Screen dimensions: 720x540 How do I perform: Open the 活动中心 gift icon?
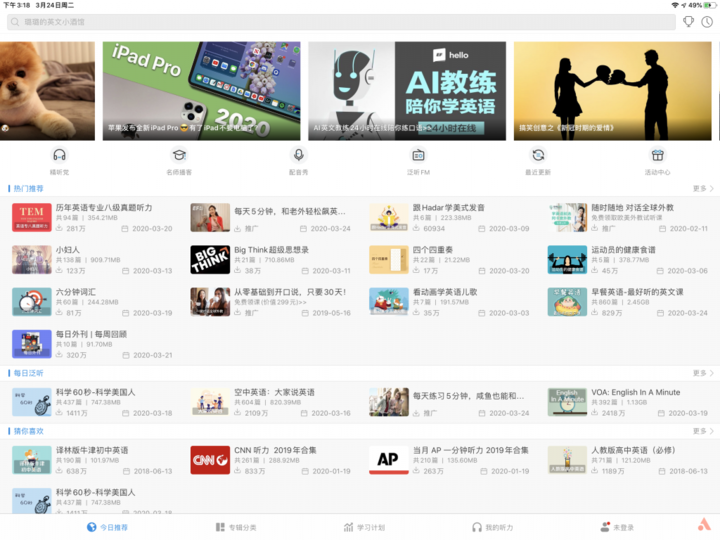pos(658,155)
